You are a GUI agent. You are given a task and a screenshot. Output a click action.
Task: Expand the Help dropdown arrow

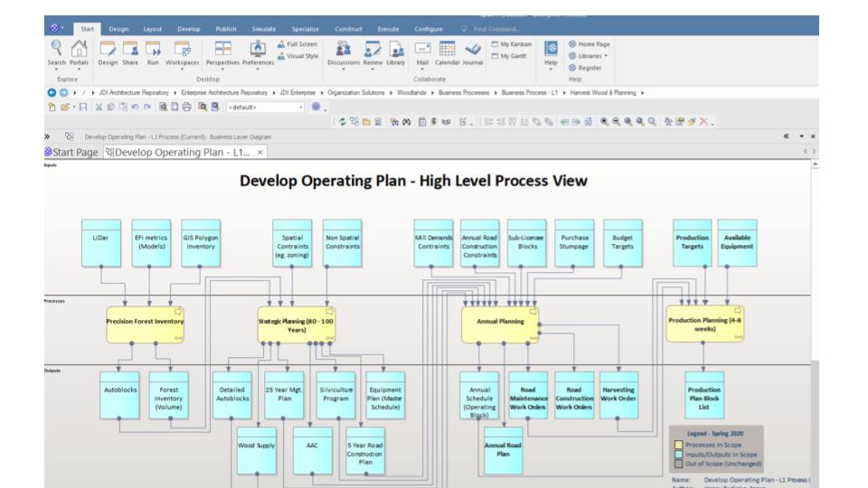click(x=551, y=70)
